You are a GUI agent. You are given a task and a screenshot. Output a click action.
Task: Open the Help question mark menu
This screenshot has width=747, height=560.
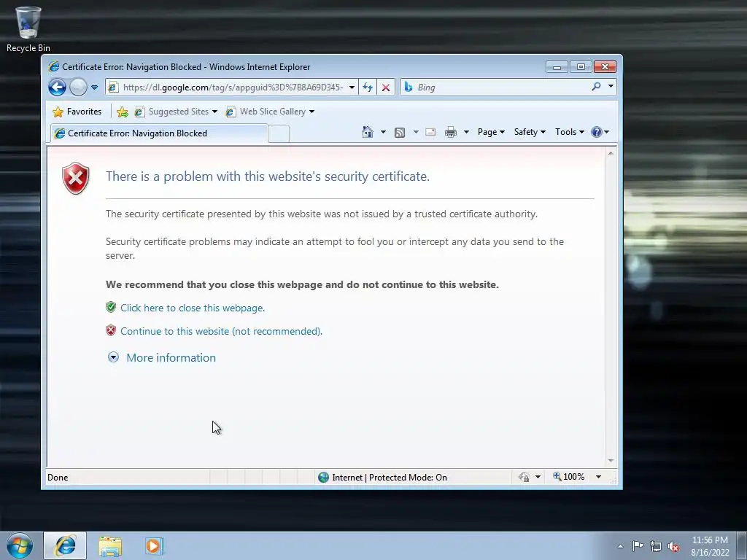point(600,132)
